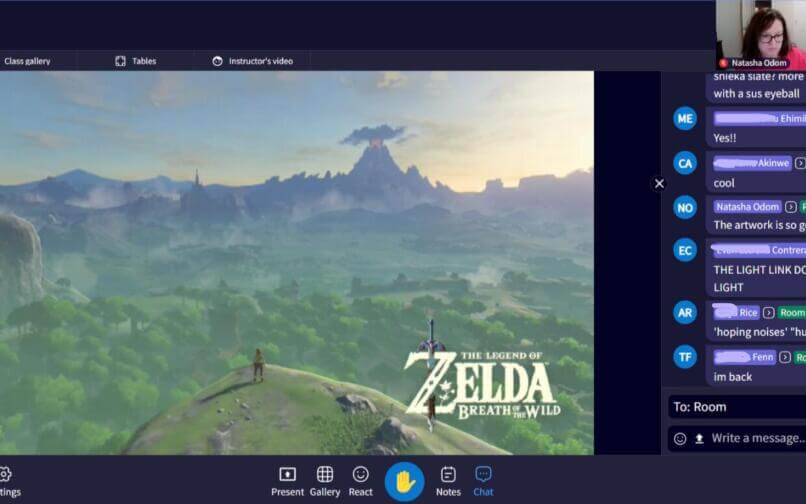
Task: Open the settings gear
Action: tap(5, 474)
